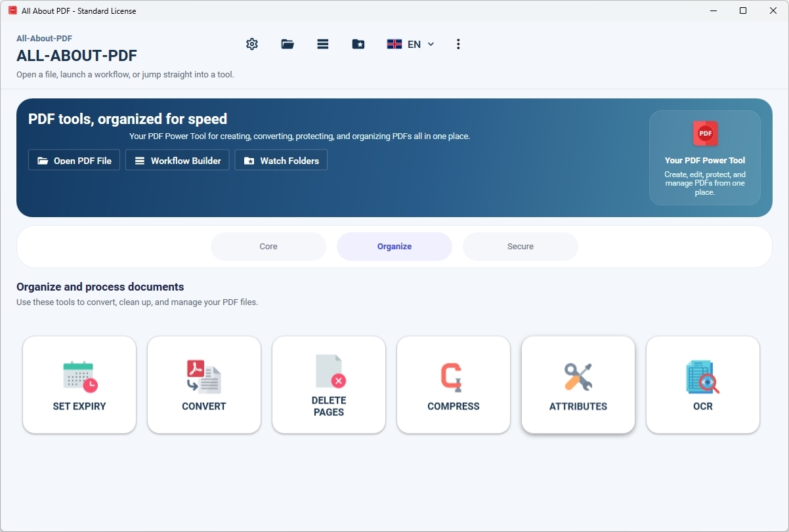
Task: Click the ALL-ABOUT-PDF heading
Action: point(77,56)
